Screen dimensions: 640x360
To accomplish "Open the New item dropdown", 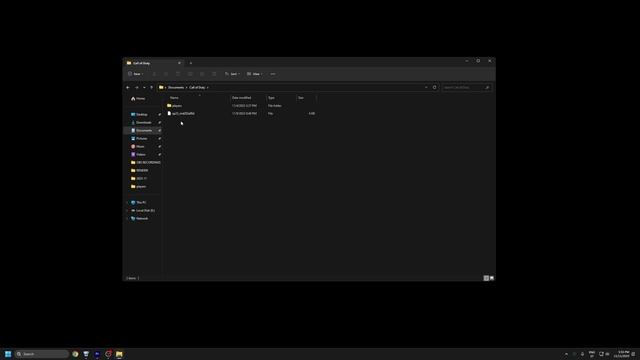I will (x=135, y=74).
